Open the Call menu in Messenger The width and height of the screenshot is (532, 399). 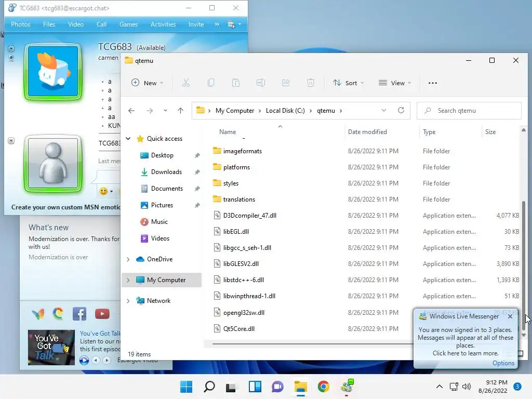(101, 24)
